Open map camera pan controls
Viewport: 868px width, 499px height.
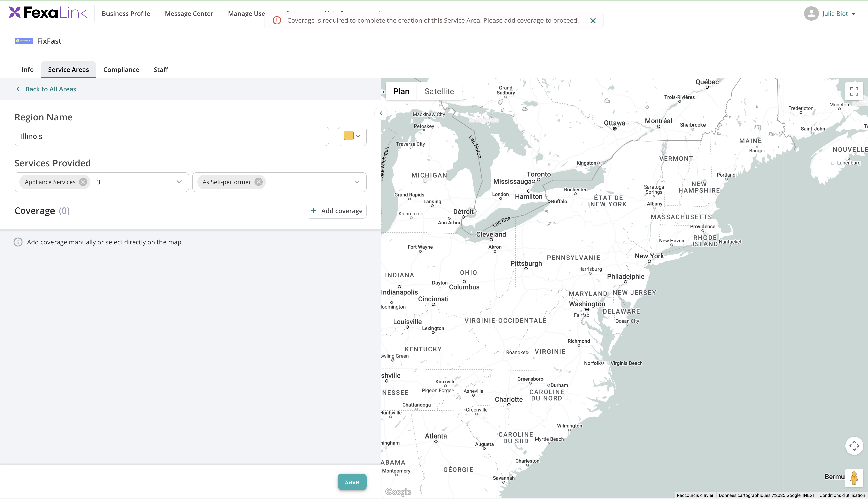854,446
